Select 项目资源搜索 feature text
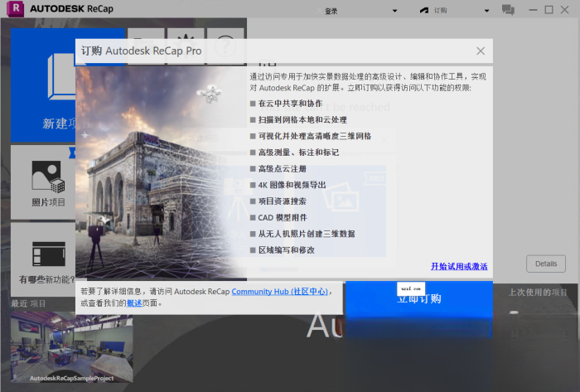This screenshot has height=392, width=580. [x=283, y=201]
